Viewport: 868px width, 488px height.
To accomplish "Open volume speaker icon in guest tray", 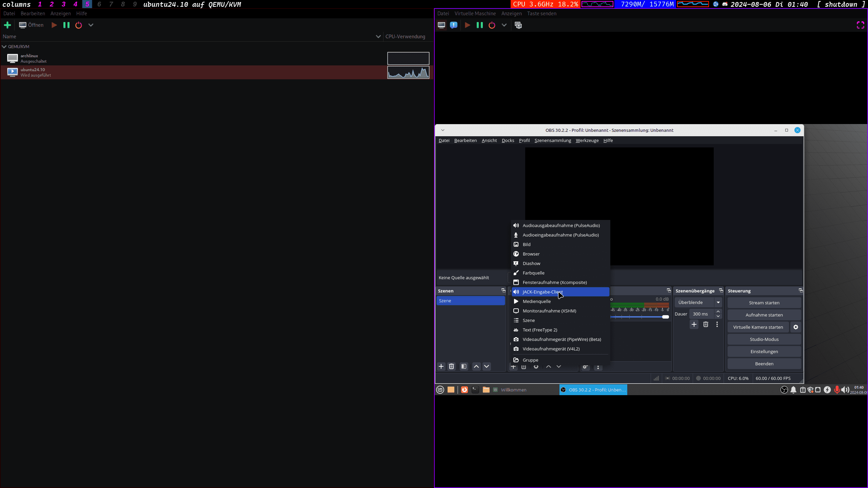I will (845, 390).
